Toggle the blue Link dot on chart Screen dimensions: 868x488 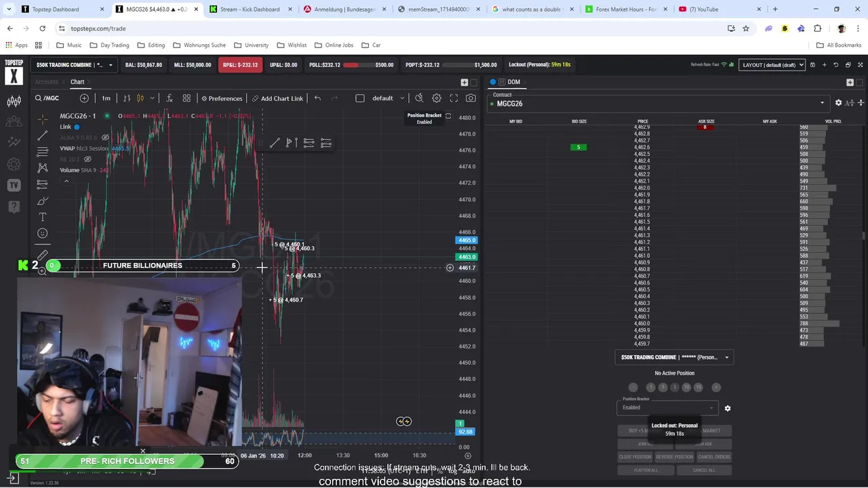(x=77, y=127)
